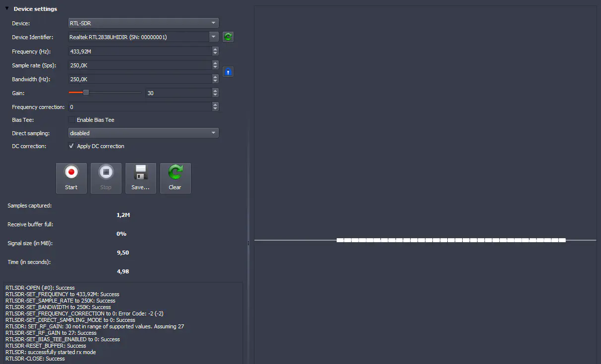The image size is (601, 364).
Task: Collapse the Device settings section
Action: point(7,8)
